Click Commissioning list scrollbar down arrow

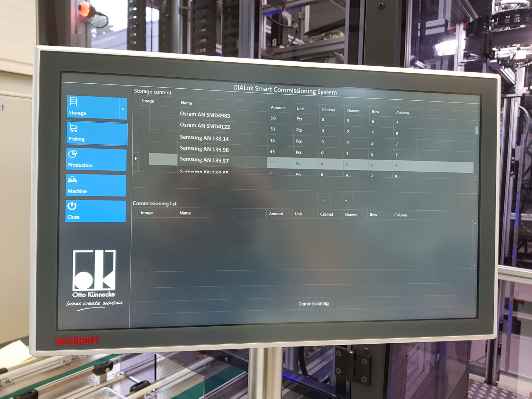[475, 265]
